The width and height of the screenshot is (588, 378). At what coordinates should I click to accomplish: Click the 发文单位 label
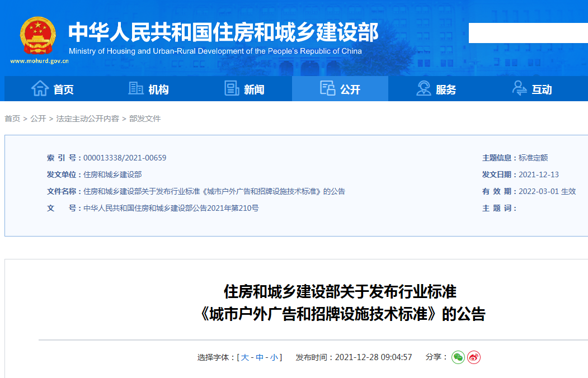(x=64, y=174)
